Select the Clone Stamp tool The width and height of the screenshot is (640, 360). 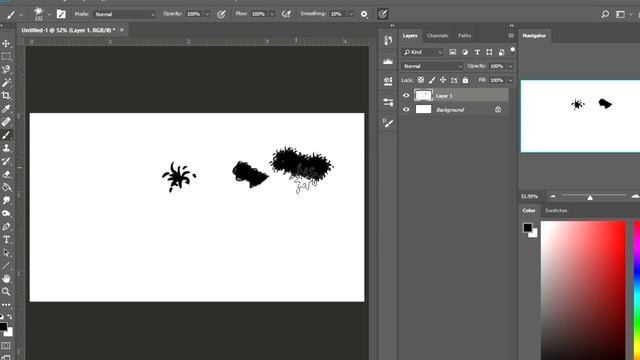6,148
